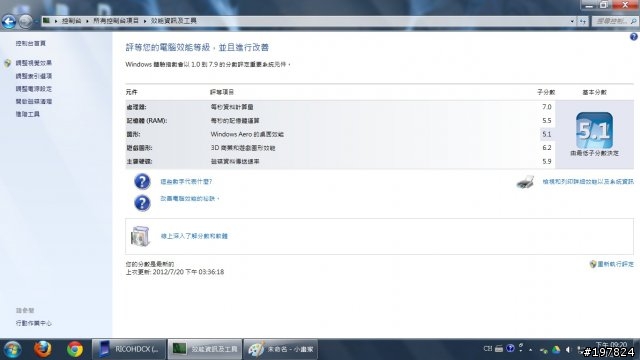Select the RAM row with score 5.5
The width and height of the screenshot is (640, 360).
coord(340,120)
